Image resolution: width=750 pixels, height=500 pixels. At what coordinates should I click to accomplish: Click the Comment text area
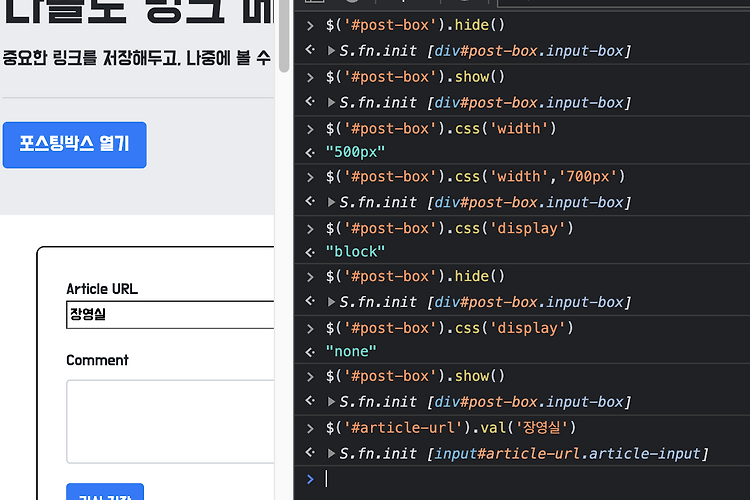(x=170, y=422)
